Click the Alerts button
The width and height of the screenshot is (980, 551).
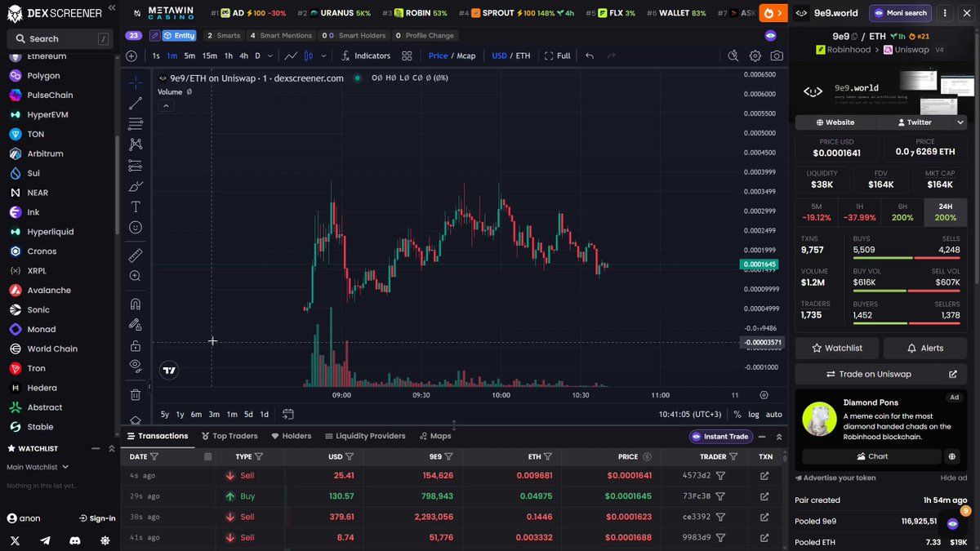925,348
